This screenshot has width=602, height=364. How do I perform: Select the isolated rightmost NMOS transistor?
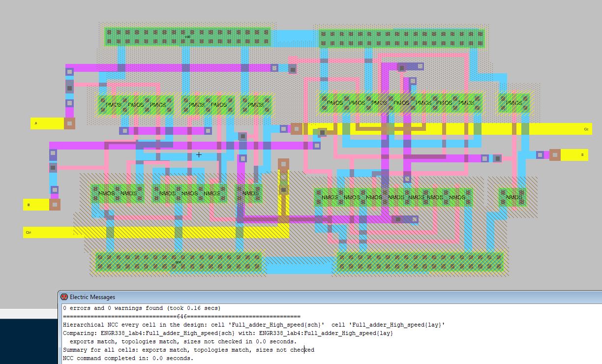click(513, 197)
